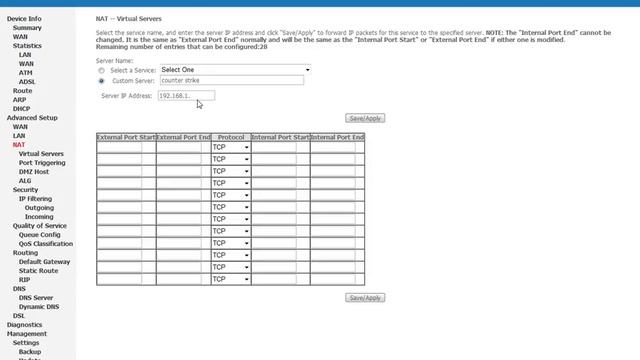
Task: Choose the Custom Server radio button
Action: tap(101, 81)
